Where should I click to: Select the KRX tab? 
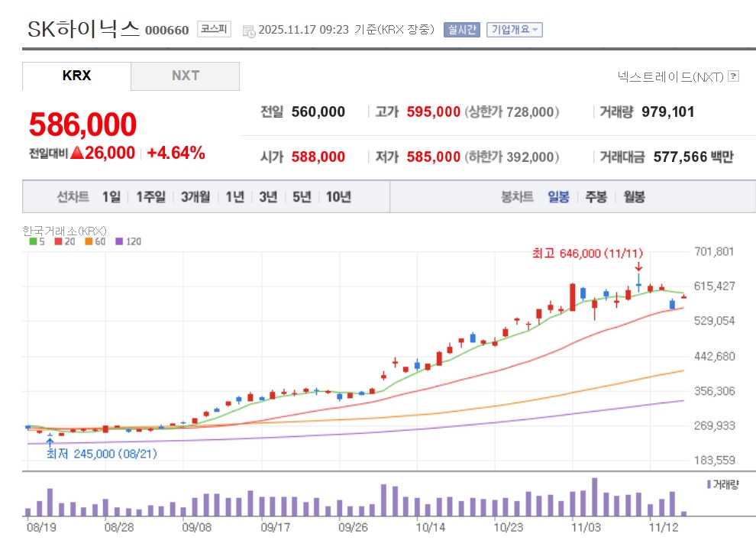point(76,76)
